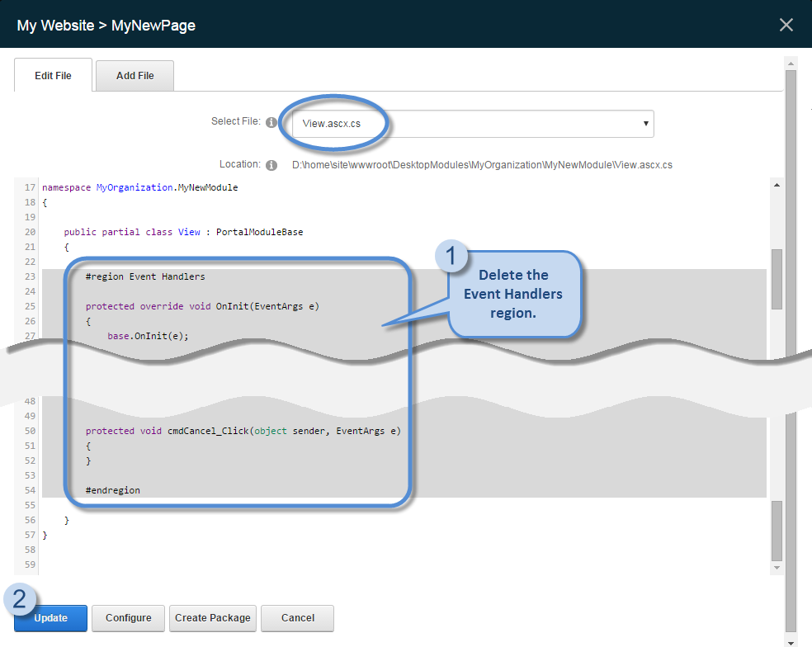Click the Create Package button

(213, 618)
